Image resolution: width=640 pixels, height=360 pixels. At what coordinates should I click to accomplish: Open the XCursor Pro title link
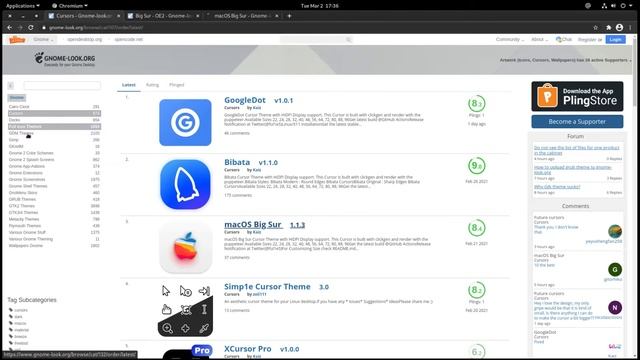tap(248, 349)
